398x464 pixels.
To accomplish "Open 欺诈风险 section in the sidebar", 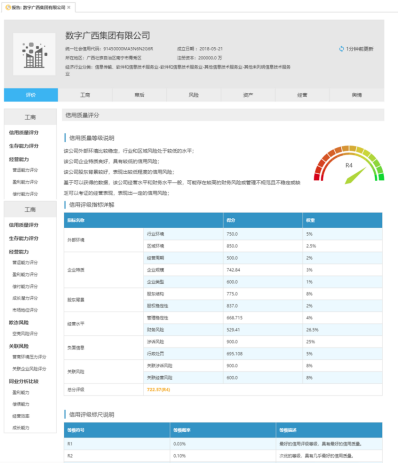I will click(x=19, y=322).
